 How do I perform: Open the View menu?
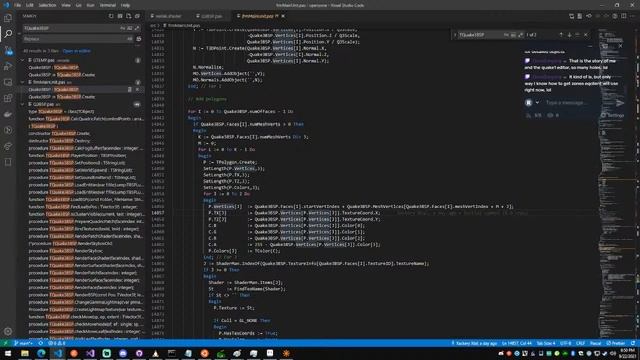coord(66,5)
